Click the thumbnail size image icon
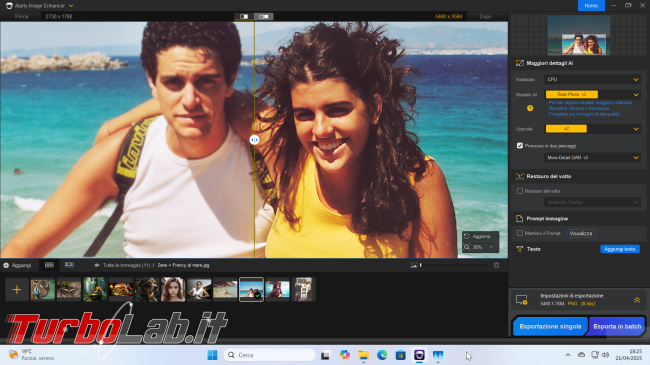 coord(414,265)
